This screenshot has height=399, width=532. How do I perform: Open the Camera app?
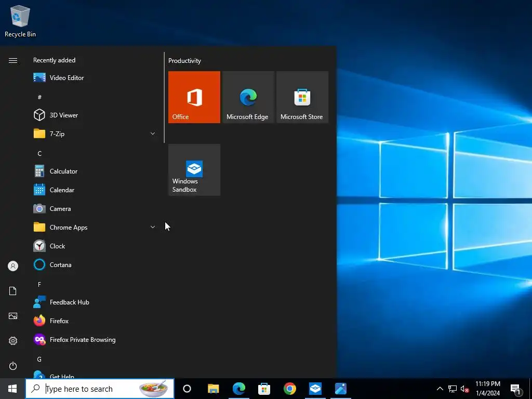click(95, 209)
